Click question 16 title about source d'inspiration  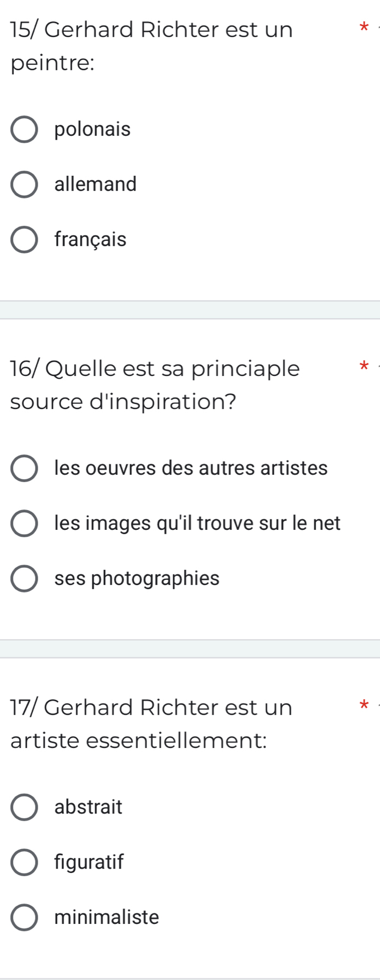click(x=155, y=385)
